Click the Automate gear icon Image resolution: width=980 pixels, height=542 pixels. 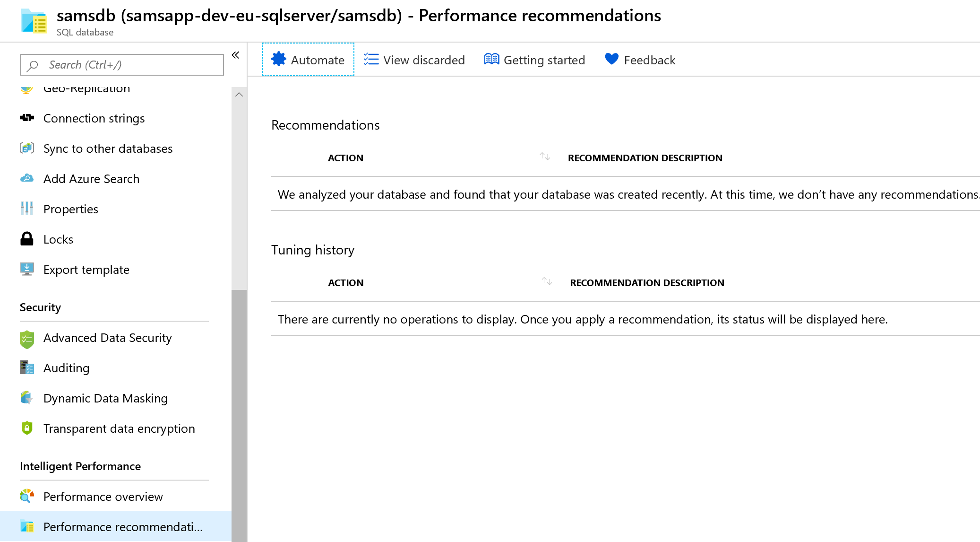click(279, 59)
